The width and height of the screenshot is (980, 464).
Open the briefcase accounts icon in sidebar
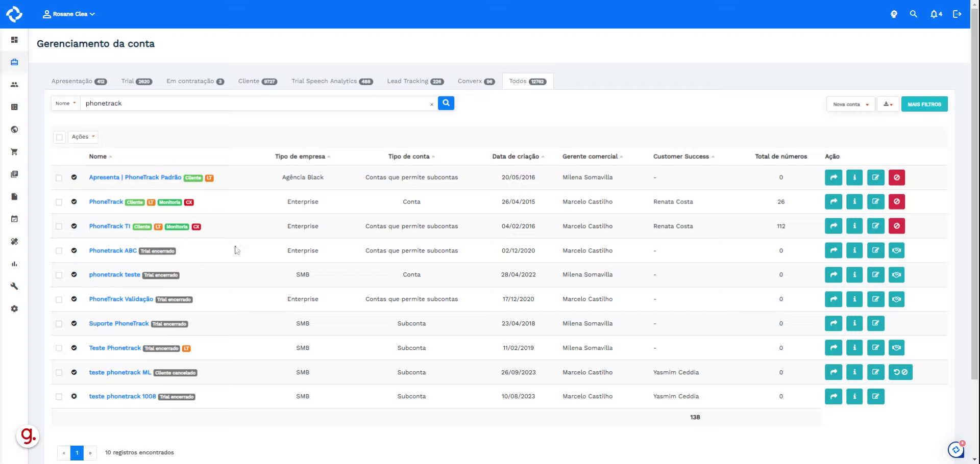[14, 62]
